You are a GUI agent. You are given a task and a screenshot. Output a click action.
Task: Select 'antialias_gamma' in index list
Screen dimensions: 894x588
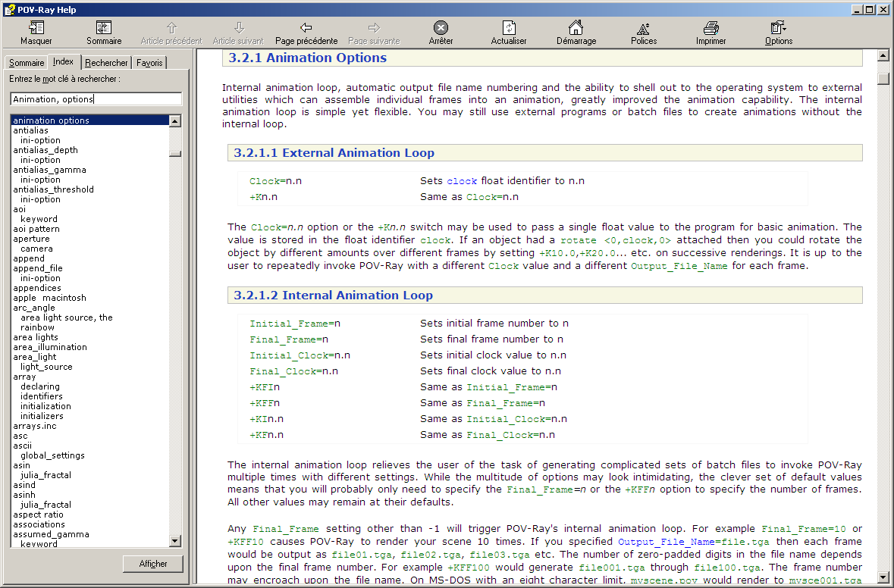point(49,170)
